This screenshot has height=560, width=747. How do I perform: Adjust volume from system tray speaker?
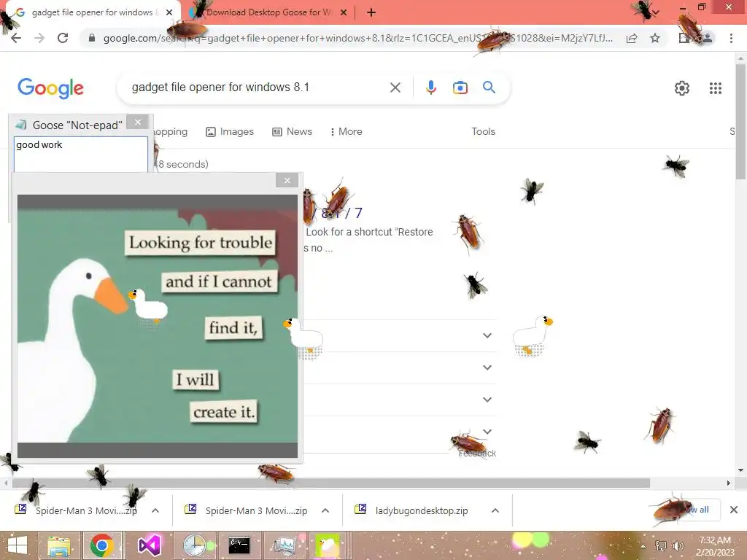pyautogui.click(x=678, y=545)
